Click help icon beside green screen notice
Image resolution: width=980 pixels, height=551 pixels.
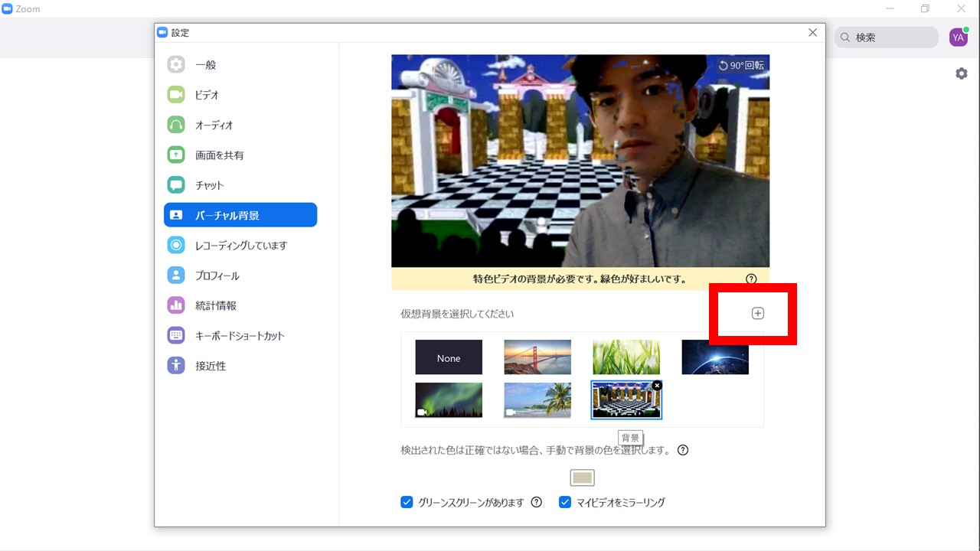(751, 279)
